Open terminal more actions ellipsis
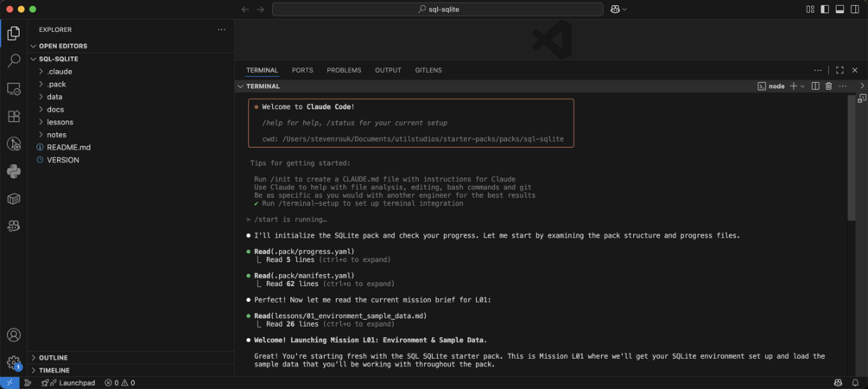The height and width of the screenshot is (389, 868). pos(843,86)
